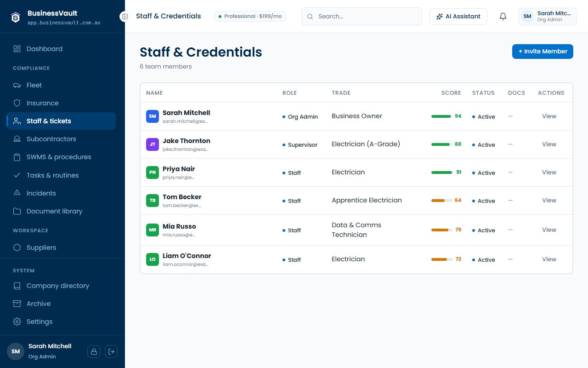Click the Tasks & routines checkmark icon

click(17, 175)
